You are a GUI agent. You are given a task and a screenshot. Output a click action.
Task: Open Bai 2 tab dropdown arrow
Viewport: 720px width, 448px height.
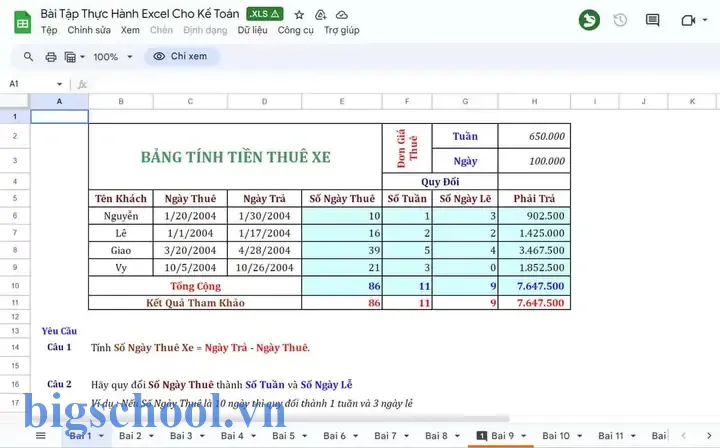pos(151,436)
